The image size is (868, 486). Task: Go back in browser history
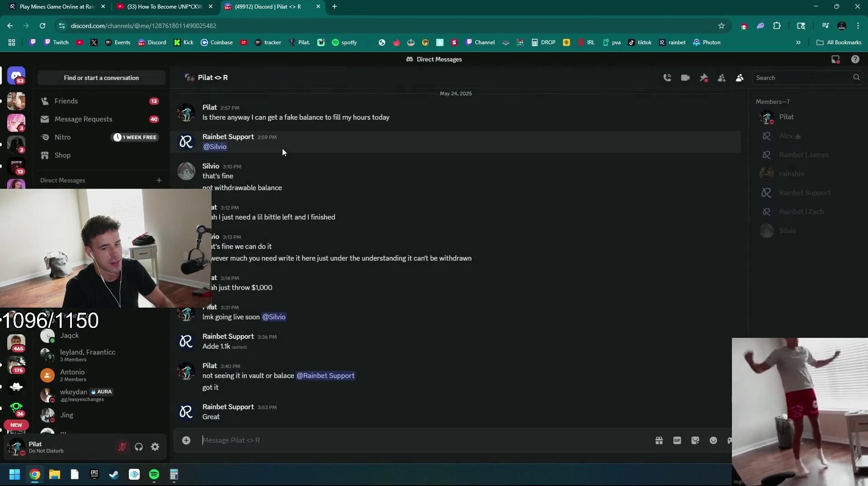pos(10,26)
